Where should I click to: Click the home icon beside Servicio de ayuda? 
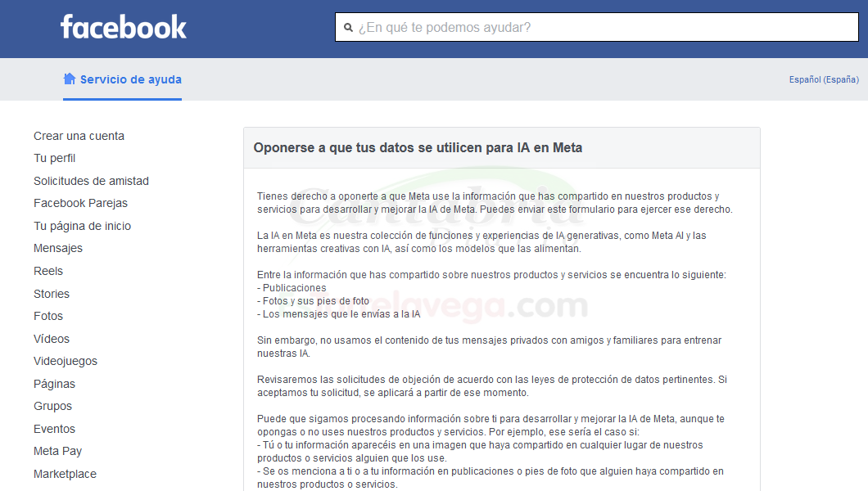[70, 79]
